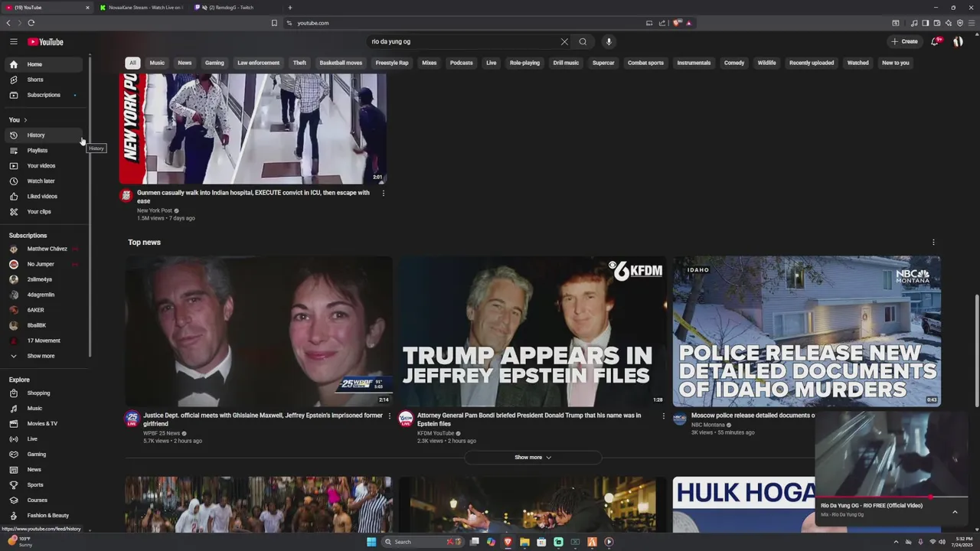The width and height of the screenshot is (980, 551).
Task: Select the Podcasts filter chip
Action: click(x=461, y=63)
